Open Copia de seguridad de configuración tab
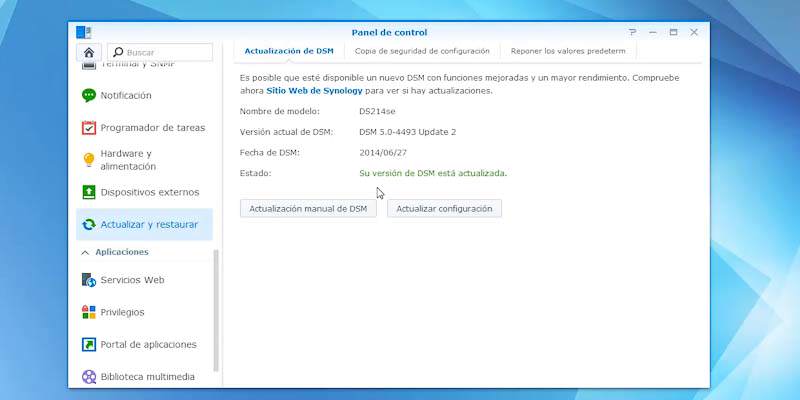800x400 pixels. pyautogui.click(x=422, y=51)
